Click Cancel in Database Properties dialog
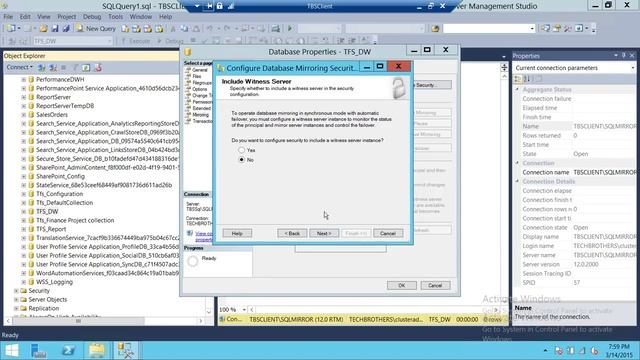640x360 pixels. [435, 285]
